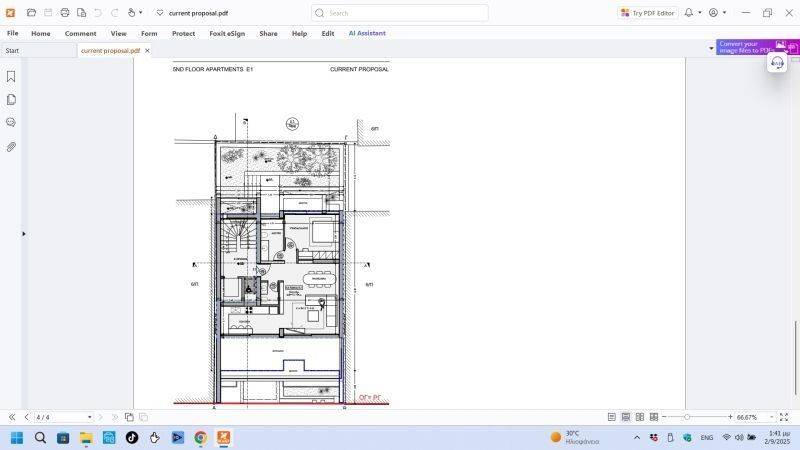Click the zoom slider handle

(687, 417)
